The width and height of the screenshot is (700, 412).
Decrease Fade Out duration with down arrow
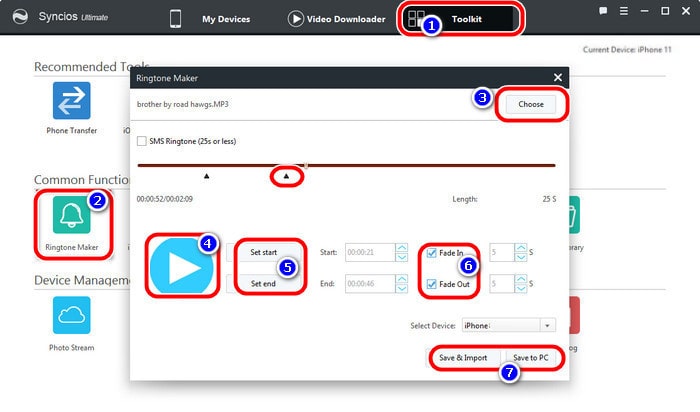tap(521, 288)
